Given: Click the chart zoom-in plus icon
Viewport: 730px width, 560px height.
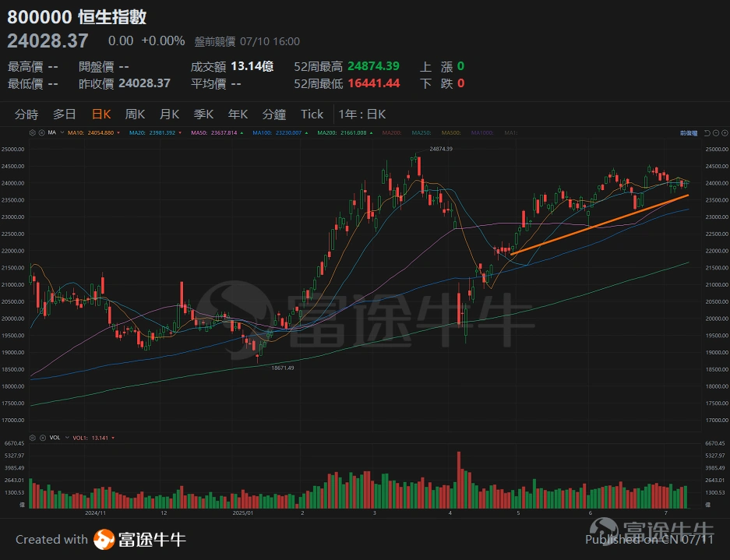Looking at the screenshot, I should (725, 132).
